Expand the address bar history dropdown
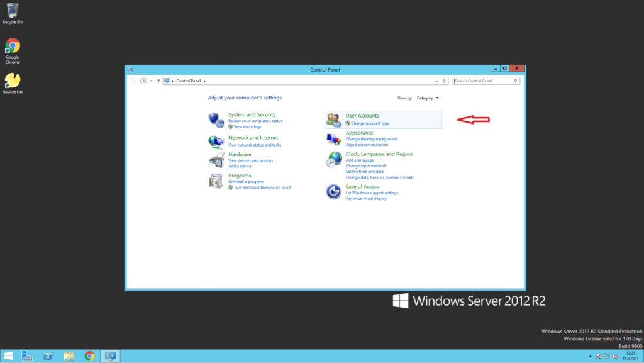The height and width of the screenshot is (363, 644). [x=436, y=81]
